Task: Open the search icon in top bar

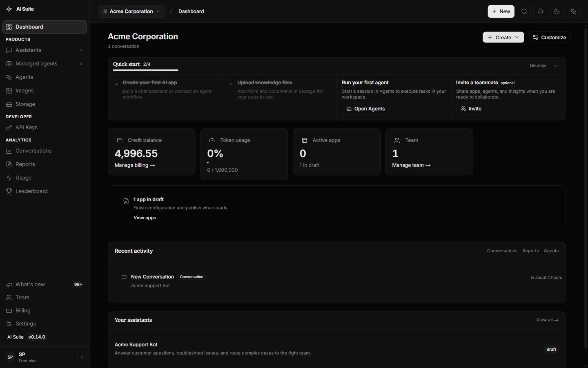Action: [524, 11]
